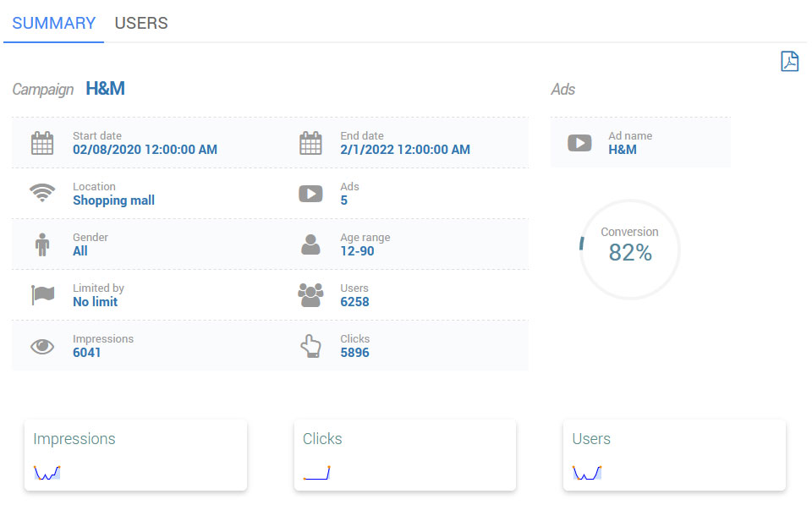The height and width of the screenshot is (505, 812).
Task: Click the Location wifi icon
Action: pyautogui.click(x=42, y=194)
